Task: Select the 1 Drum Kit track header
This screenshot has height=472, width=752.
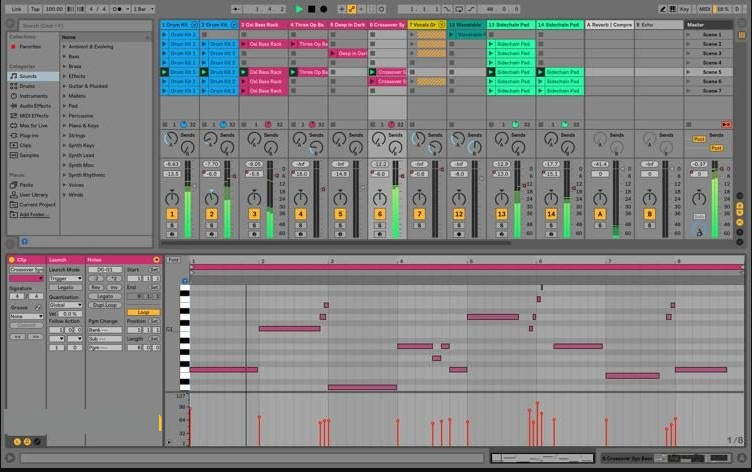Action: click(179, 24)
